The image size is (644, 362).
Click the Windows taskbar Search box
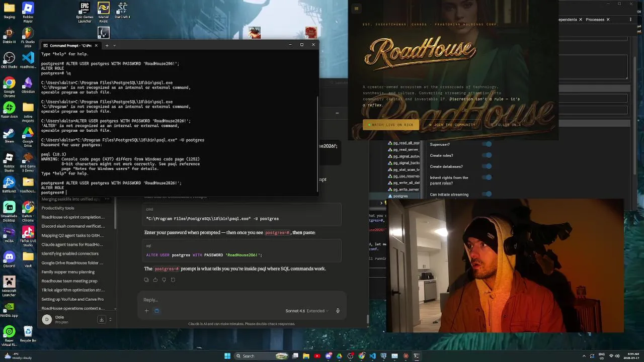click(x=262, y=356)
